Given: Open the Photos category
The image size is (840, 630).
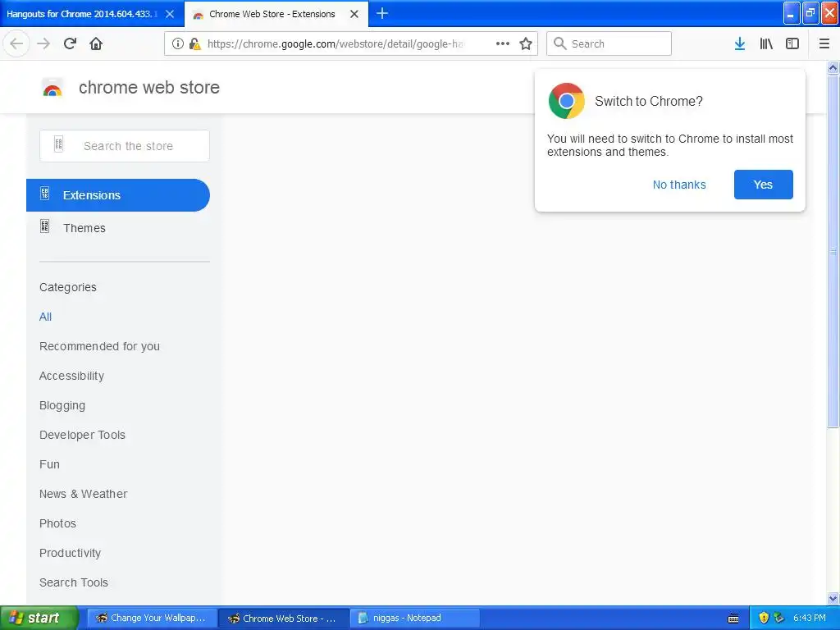Looking at the screenshot, I should tap(57, 523).
